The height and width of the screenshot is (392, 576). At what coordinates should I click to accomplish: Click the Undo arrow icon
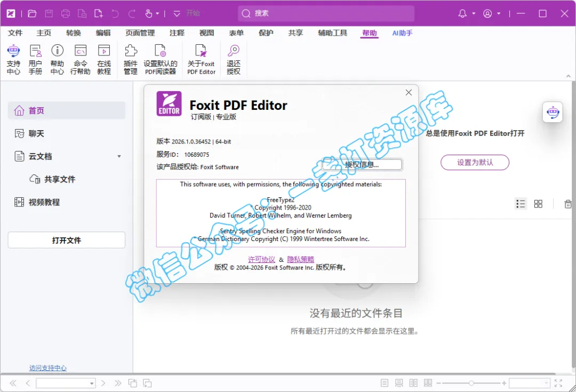(115, 13)
